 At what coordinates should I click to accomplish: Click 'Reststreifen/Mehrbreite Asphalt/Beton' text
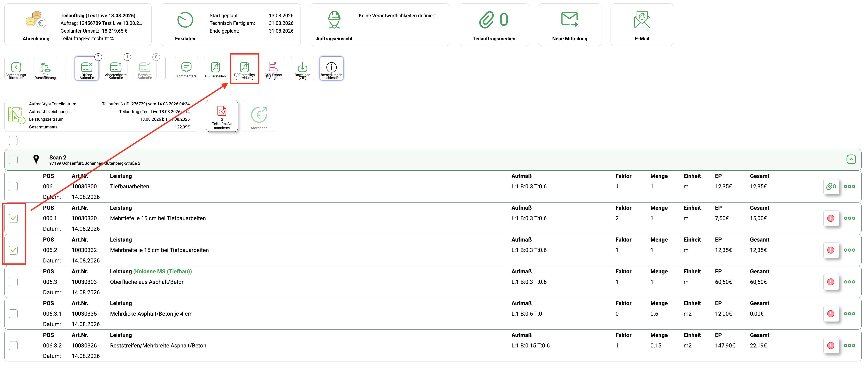click(158, 346)
